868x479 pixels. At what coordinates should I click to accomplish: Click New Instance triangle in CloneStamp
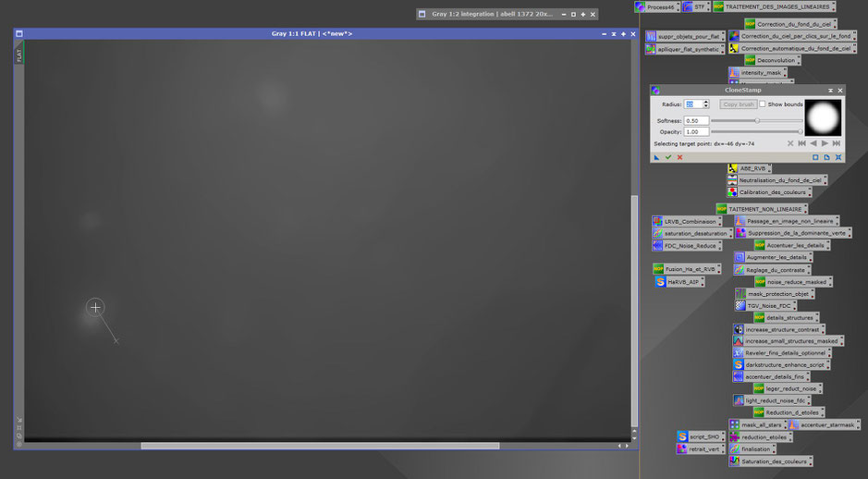(656, 157)
